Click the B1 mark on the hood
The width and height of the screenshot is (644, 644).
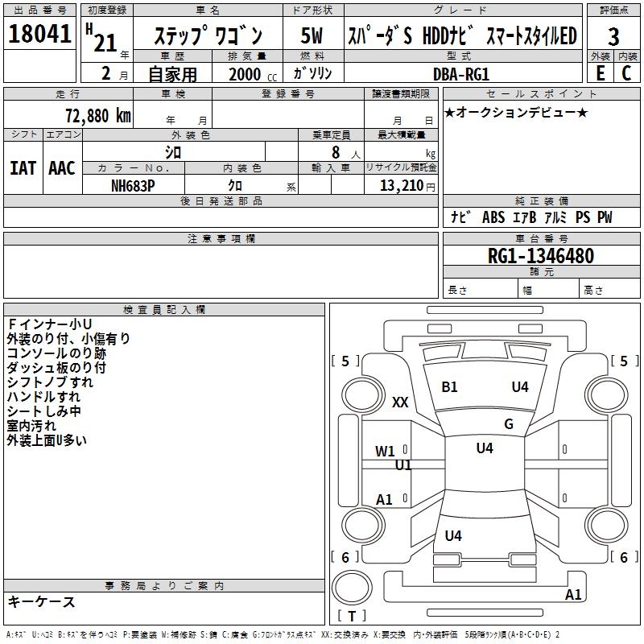449,387
